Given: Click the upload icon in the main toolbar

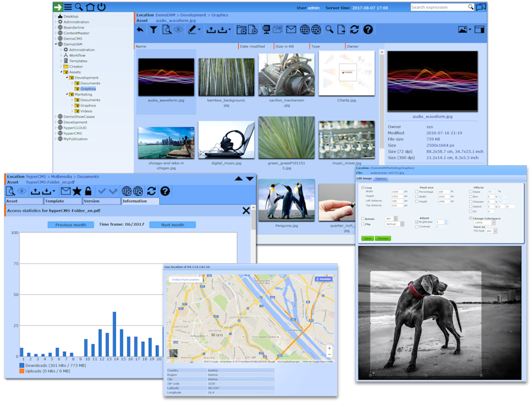Looking at the screenshot, I should pos(211,30).
